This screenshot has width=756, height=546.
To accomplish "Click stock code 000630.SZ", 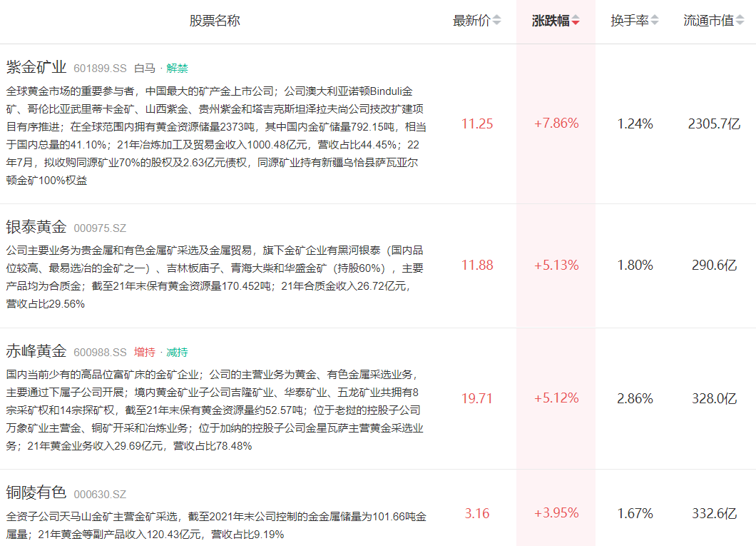I will click(100, 495).
